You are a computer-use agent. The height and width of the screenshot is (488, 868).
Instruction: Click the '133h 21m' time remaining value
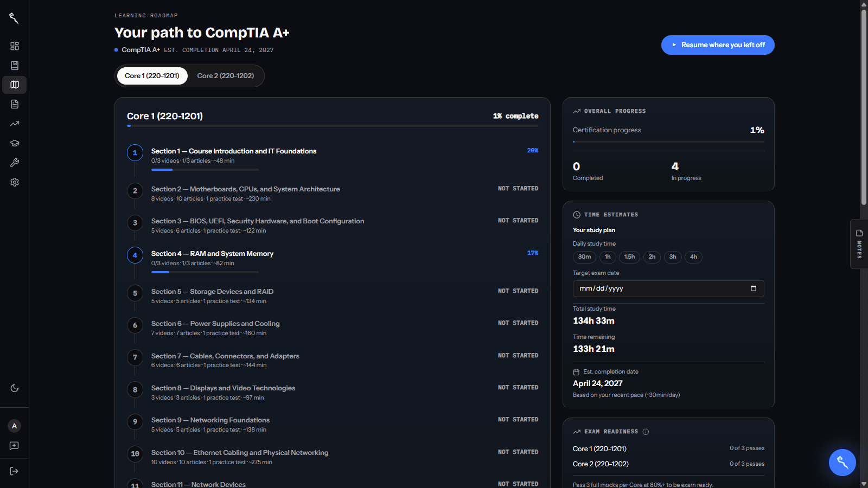[593, 349]
